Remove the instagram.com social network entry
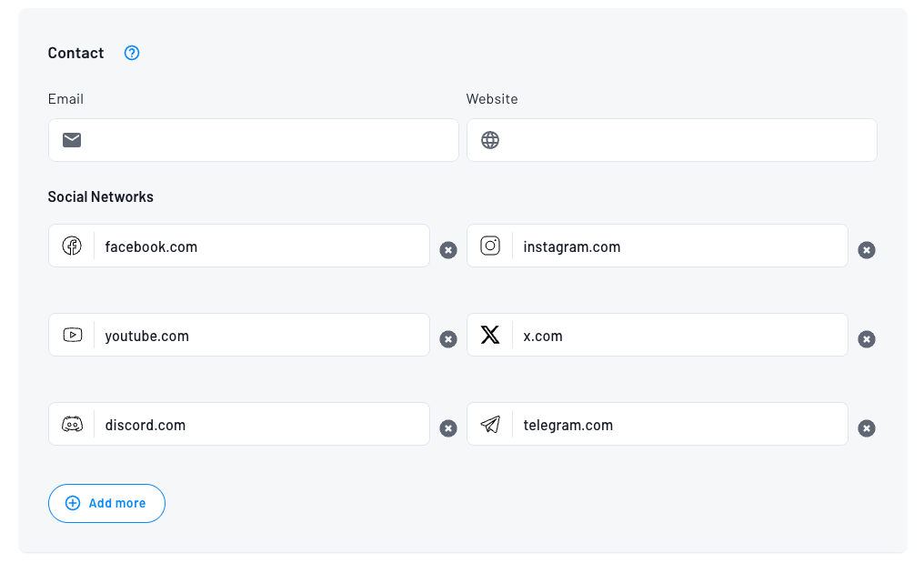924x563 pixels. [x=867, y=250]
